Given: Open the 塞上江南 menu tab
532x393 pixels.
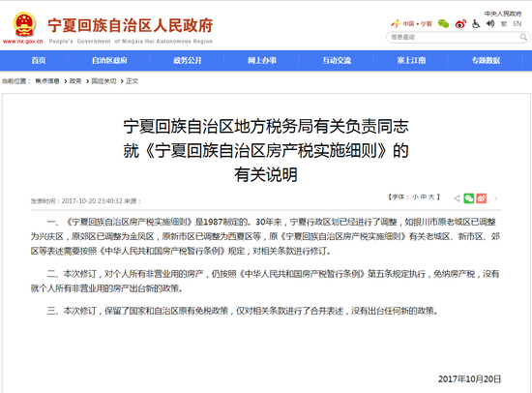Looking at the screenshot, I should coord(411,60).
